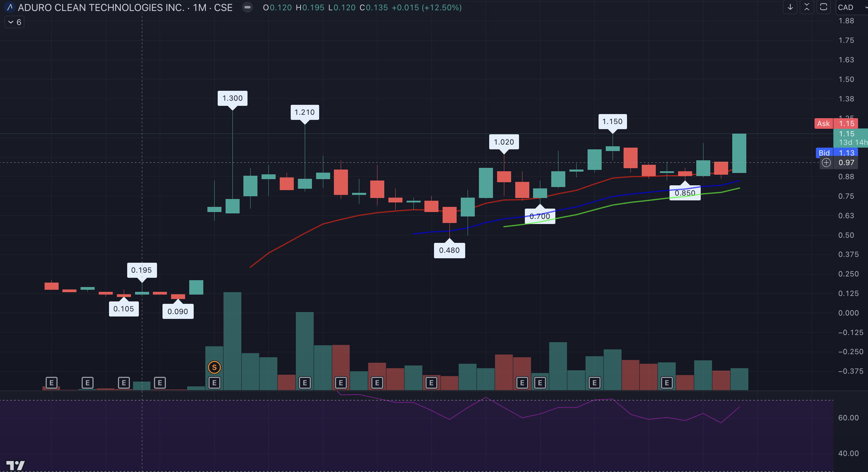Click the 40.00 RSI axis value

coord(848,453)
